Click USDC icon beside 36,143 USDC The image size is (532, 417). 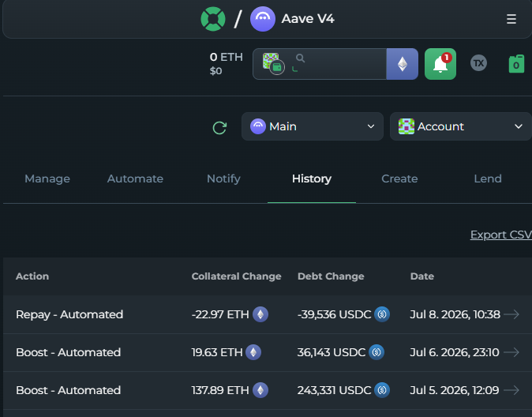click(x=377, y=352)
